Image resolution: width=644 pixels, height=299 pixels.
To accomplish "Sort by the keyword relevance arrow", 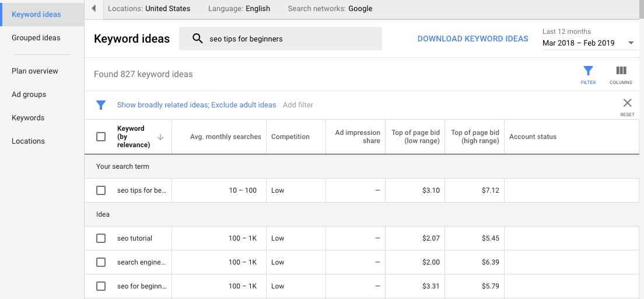I will [x=160, y=137].
